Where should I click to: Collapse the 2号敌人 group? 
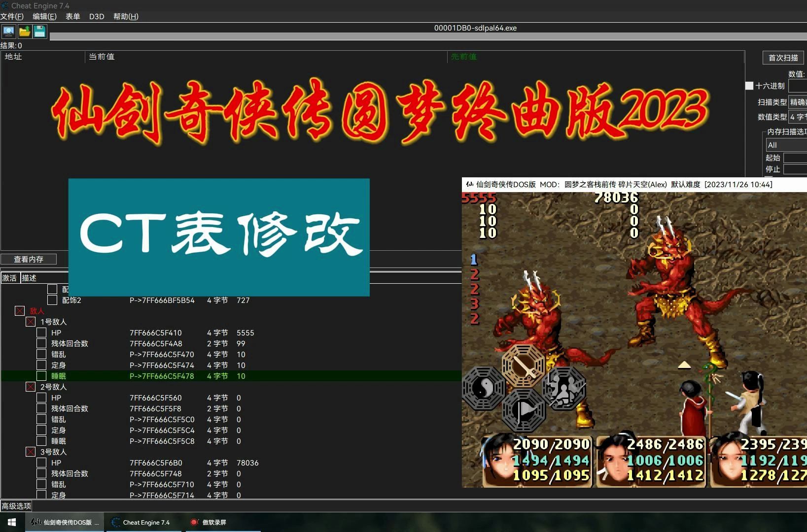(31, 387)
